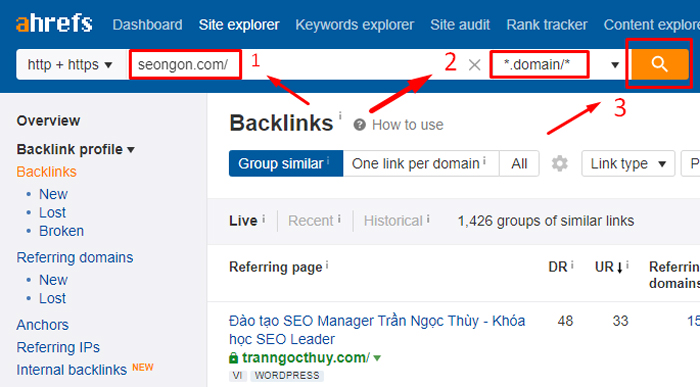This screenshot has width=700, height=387.
Task: Expand the *.domain/* mode dropdown arrow
Action: tap(615, 65)
